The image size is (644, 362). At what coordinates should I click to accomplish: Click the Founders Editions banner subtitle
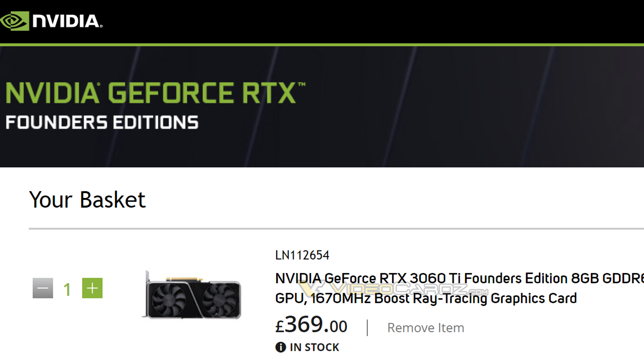point(102,123)
